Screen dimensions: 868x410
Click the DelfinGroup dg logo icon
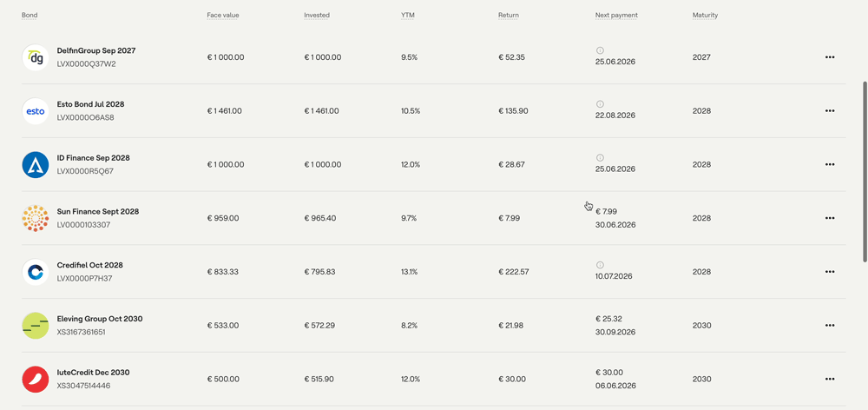tap(36, 57)
